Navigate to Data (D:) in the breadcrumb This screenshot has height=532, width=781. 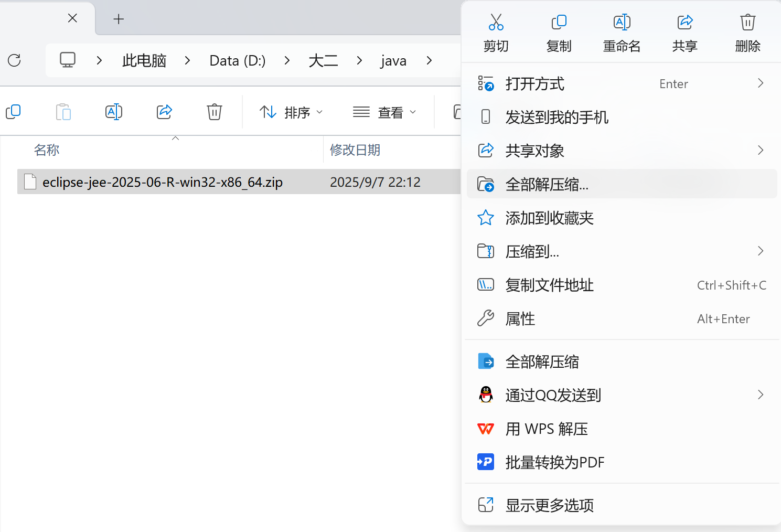click(237, 60)
